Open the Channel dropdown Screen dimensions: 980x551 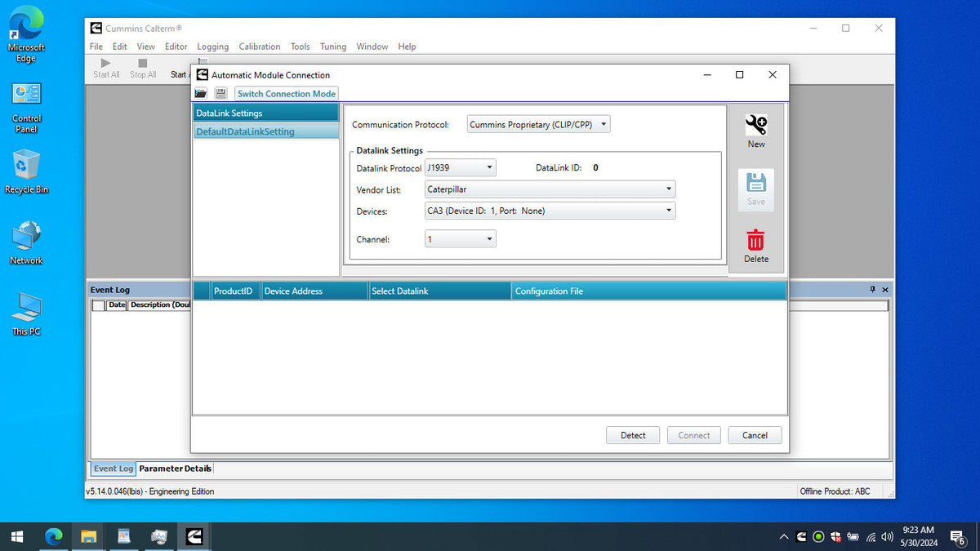coord(488,238)
